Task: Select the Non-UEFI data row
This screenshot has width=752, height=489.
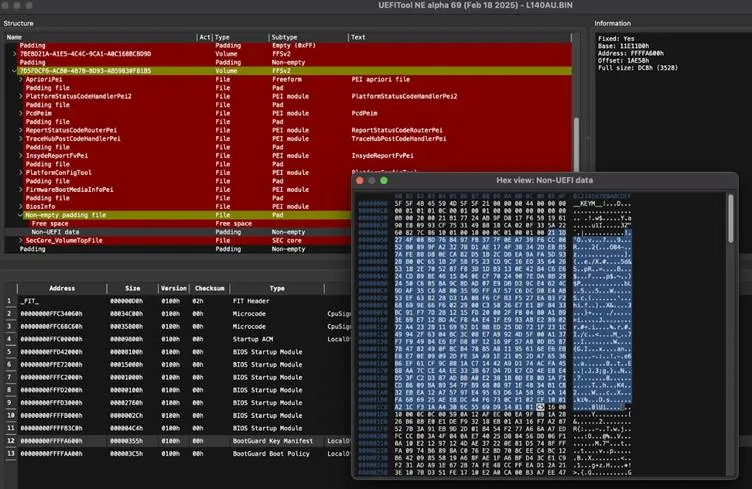Action: [x=177, y=232]
